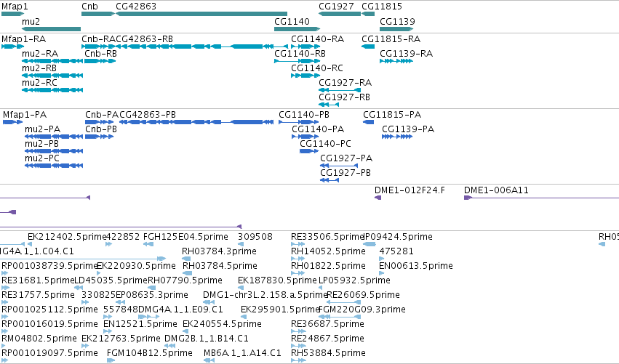Click transcript CG1927-RA

[x=340, y=90]
